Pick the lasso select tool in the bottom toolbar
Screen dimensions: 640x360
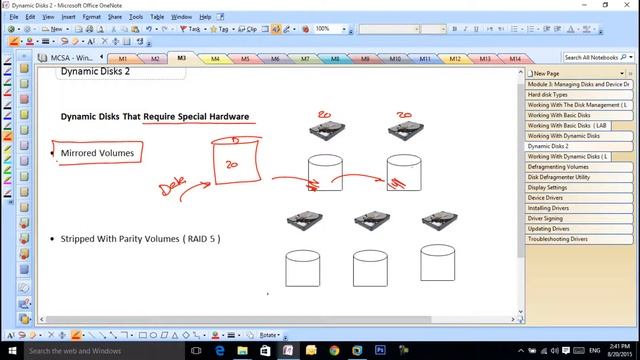click(x=22, y=336)
